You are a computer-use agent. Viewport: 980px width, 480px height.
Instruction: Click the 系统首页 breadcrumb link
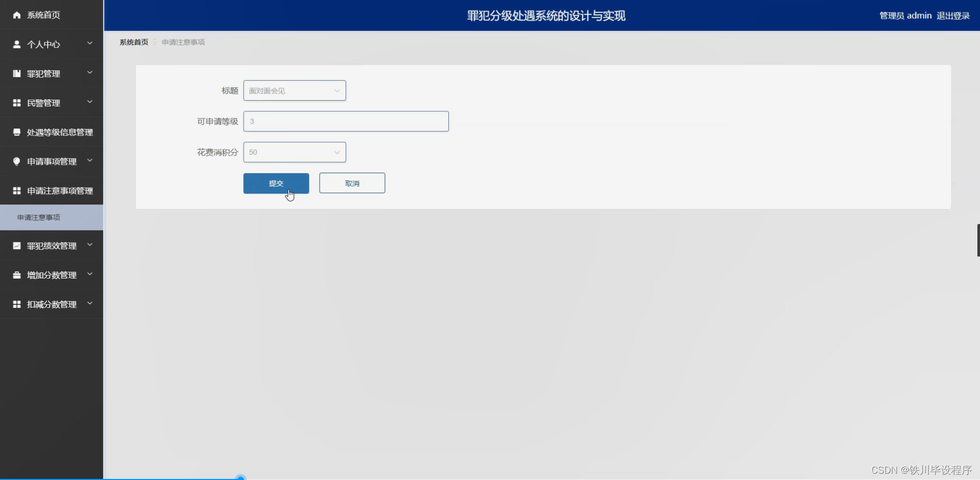[x=133, y=42]
